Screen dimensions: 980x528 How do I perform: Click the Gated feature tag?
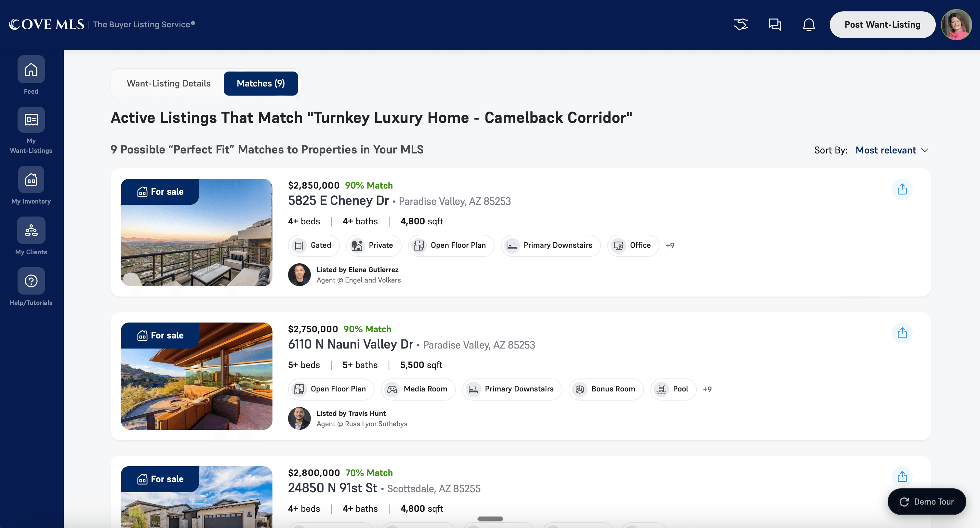pos(313,245)
